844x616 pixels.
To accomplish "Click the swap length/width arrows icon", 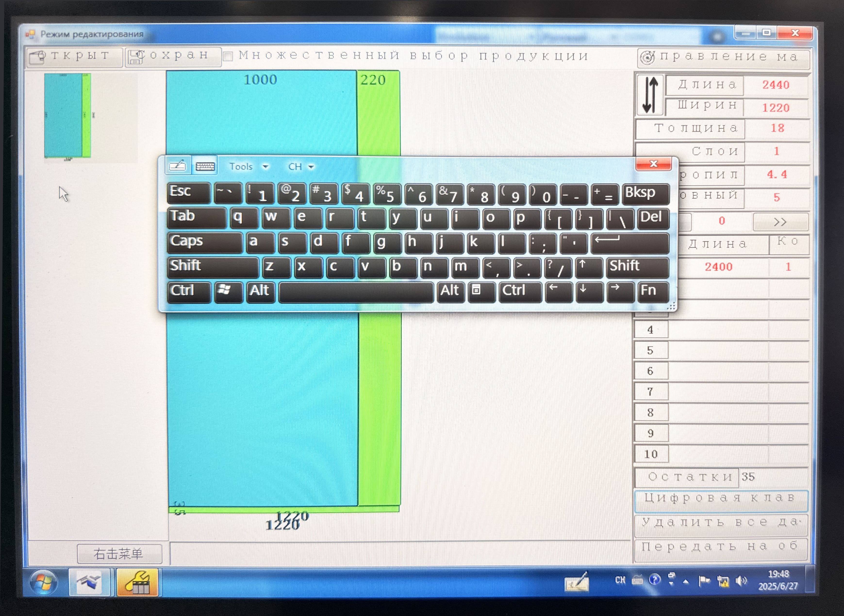I will coord(650,96).
